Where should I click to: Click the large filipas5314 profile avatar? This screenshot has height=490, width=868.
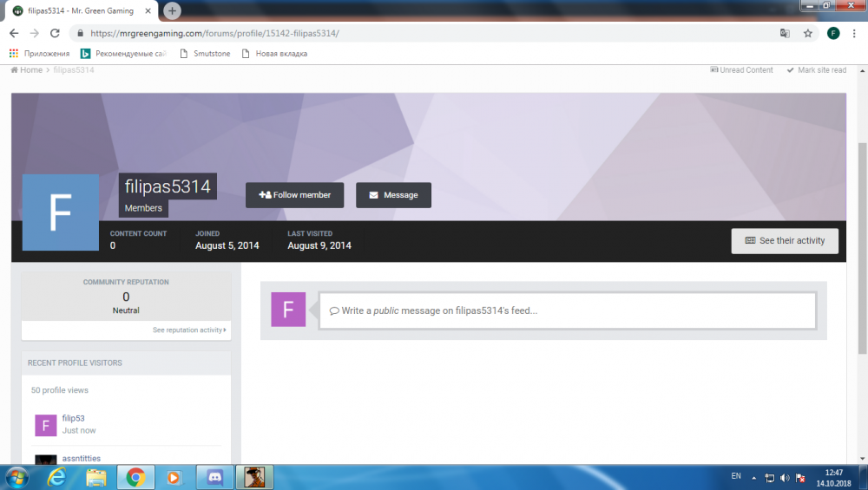pos(61,212)
